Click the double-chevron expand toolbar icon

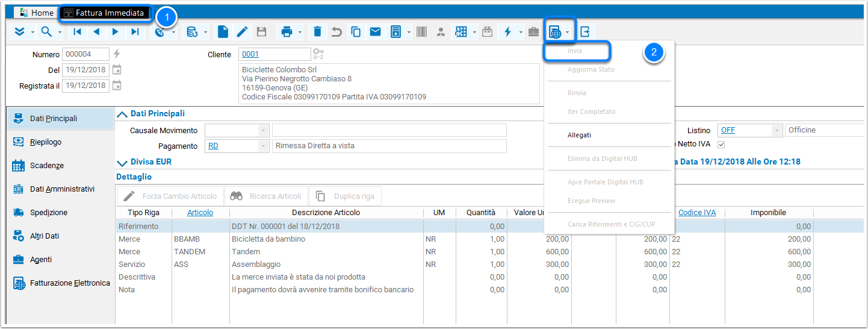pyautogui.click(x=19, y=32)
